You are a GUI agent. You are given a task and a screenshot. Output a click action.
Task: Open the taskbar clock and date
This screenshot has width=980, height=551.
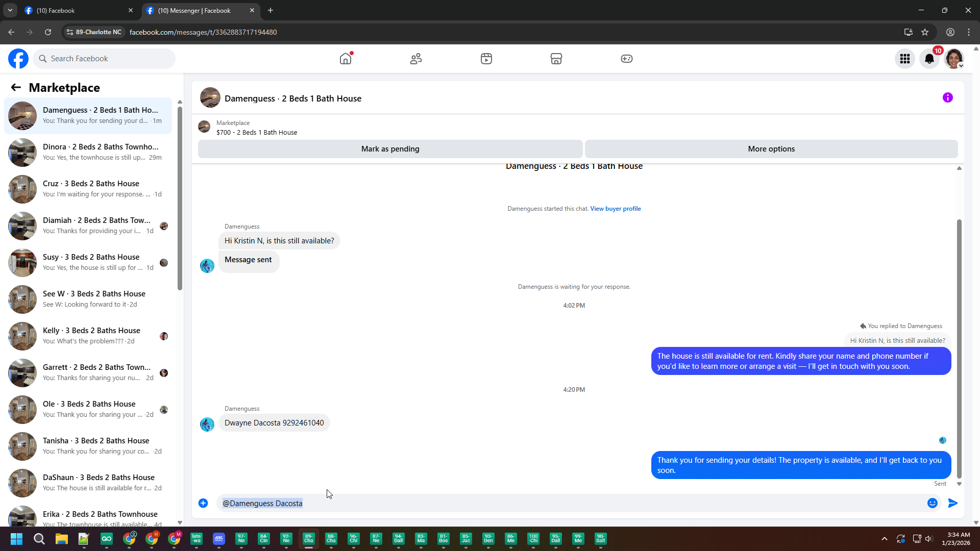pyautogui.click(x=956, y=539)
